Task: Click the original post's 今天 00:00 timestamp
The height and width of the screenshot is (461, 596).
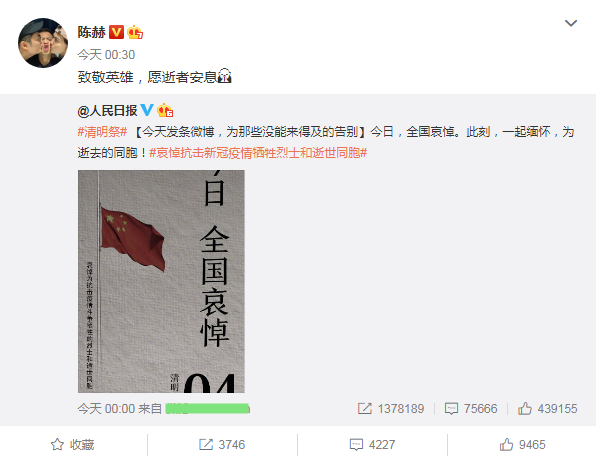Action: point(106,409)
